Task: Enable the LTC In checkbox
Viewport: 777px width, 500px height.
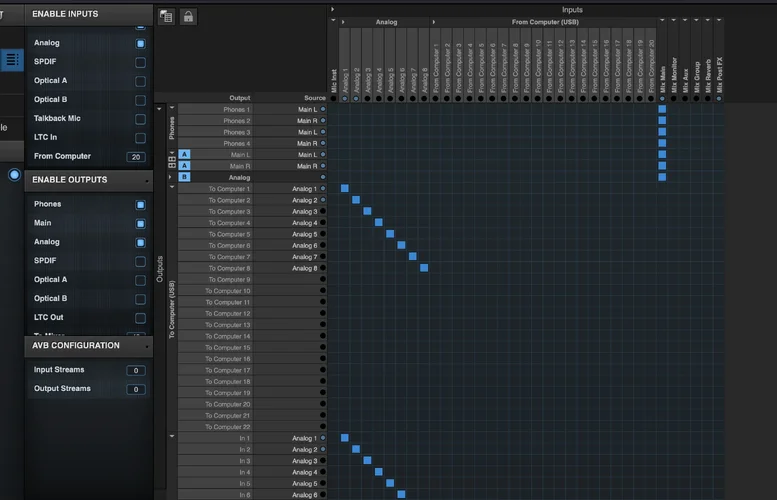Action: point(140,138)
